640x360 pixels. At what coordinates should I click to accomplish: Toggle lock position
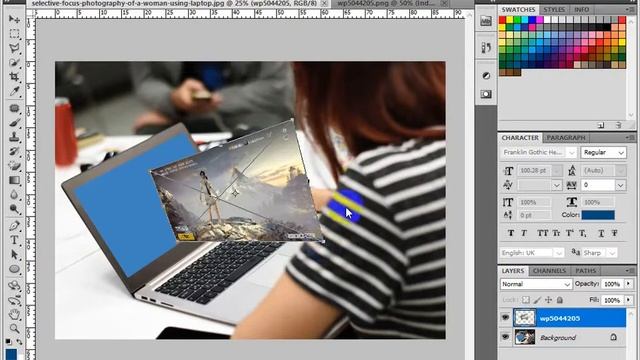click(549, 300)
